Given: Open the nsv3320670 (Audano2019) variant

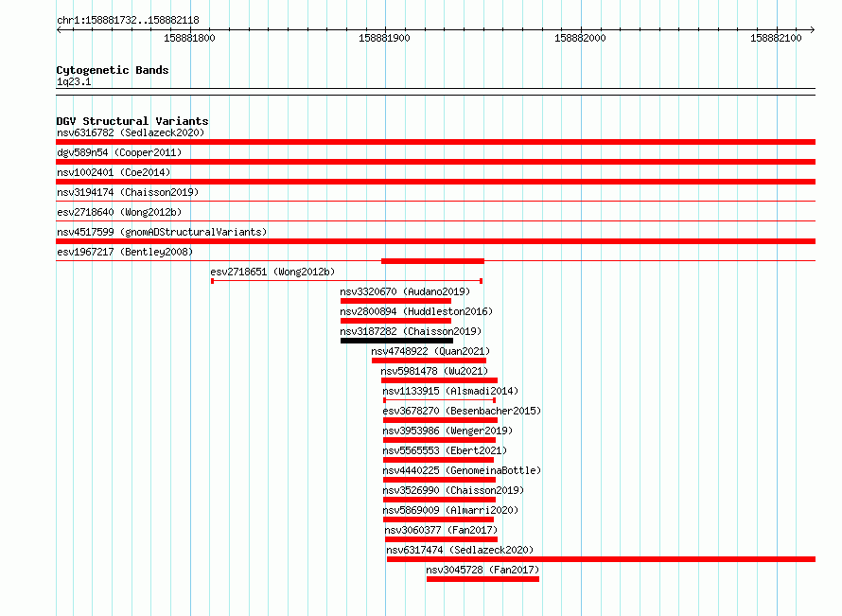Looking at the screenshot, I should (405, 291).
